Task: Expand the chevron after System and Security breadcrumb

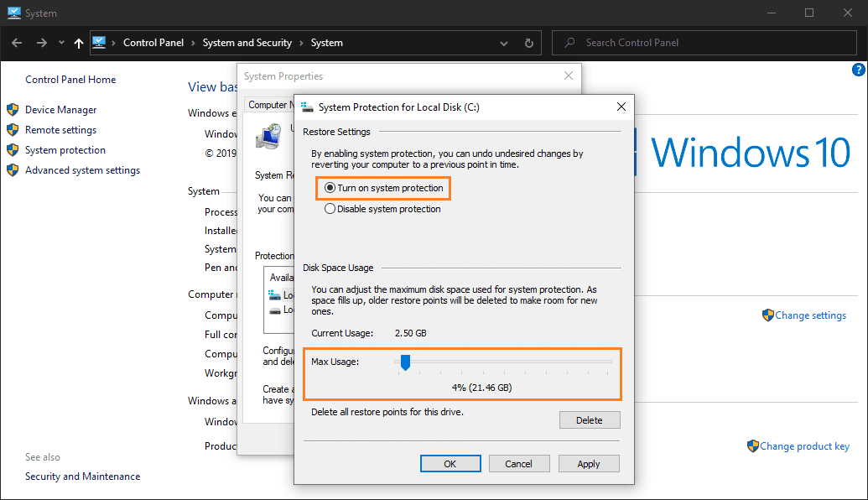Action: [301, 43]
